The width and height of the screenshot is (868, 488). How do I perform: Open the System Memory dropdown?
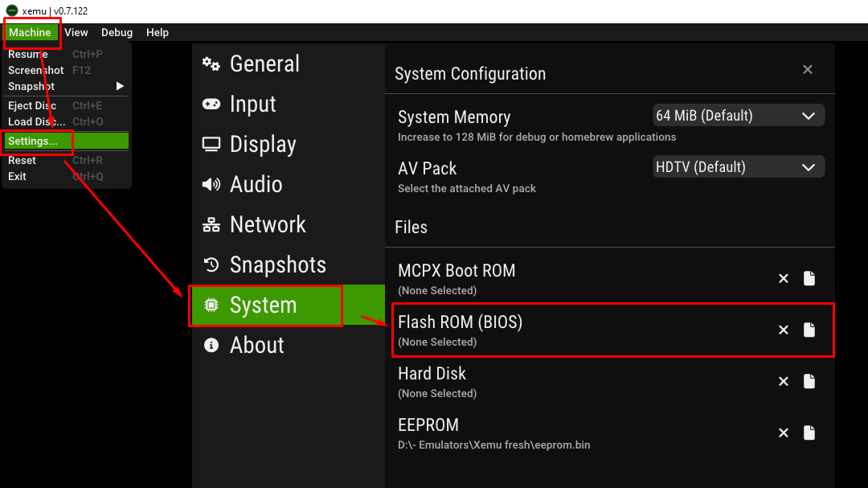click(x=739, y=116)
